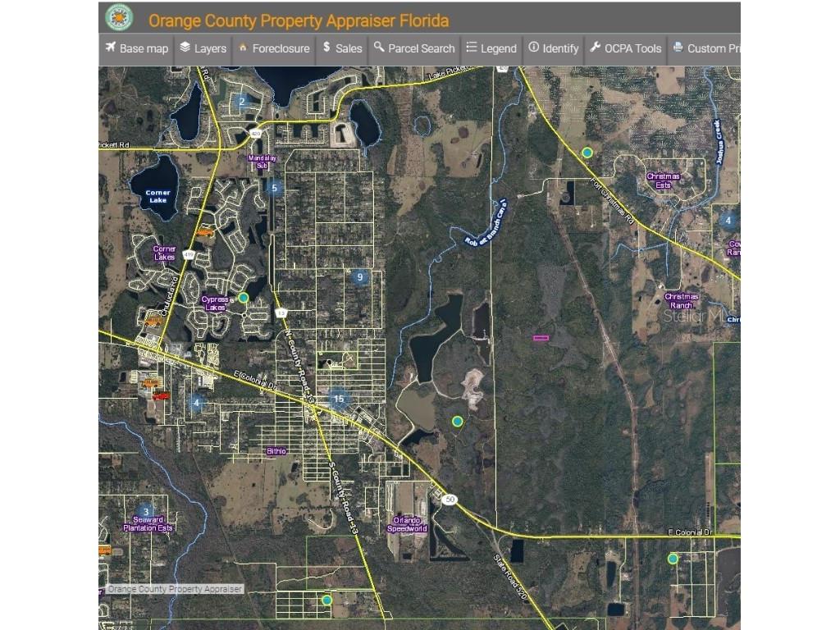The image size is (840, 630).
Task: Open Parcel Search via the magnifier icon
Action: pos(377,48)
